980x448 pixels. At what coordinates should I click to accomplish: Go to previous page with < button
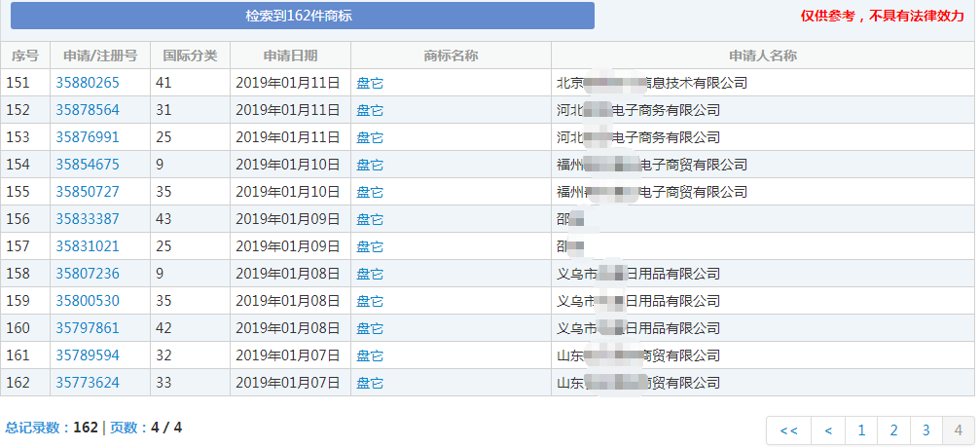[x=828, y=430]
